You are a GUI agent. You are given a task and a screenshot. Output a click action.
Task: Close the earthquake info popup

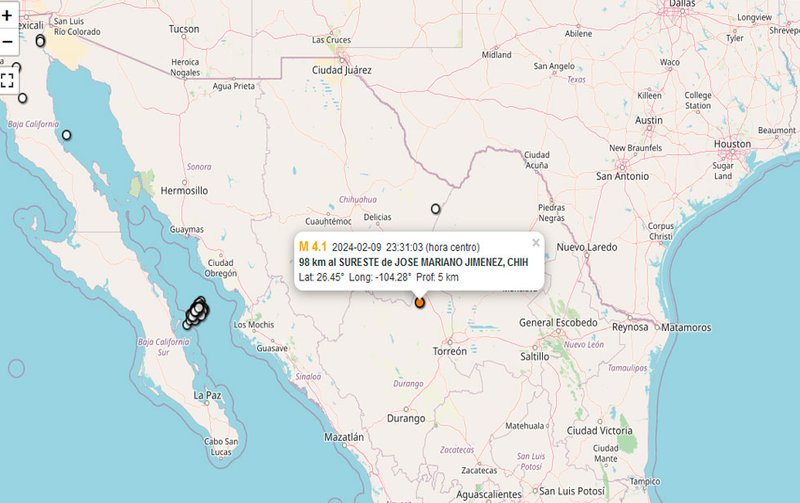pos(535,243)
